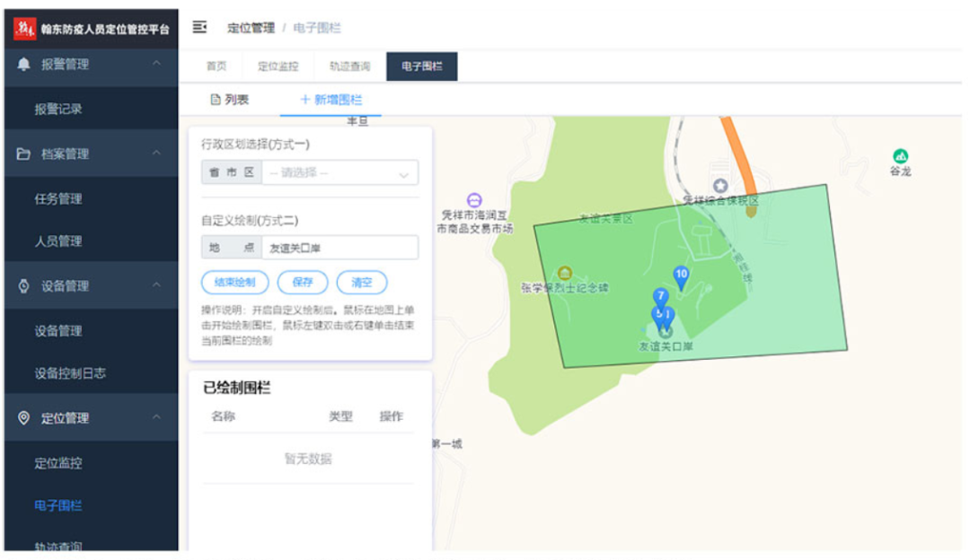
Task: Click the 保存 button
Action: [x=303, y=282]
